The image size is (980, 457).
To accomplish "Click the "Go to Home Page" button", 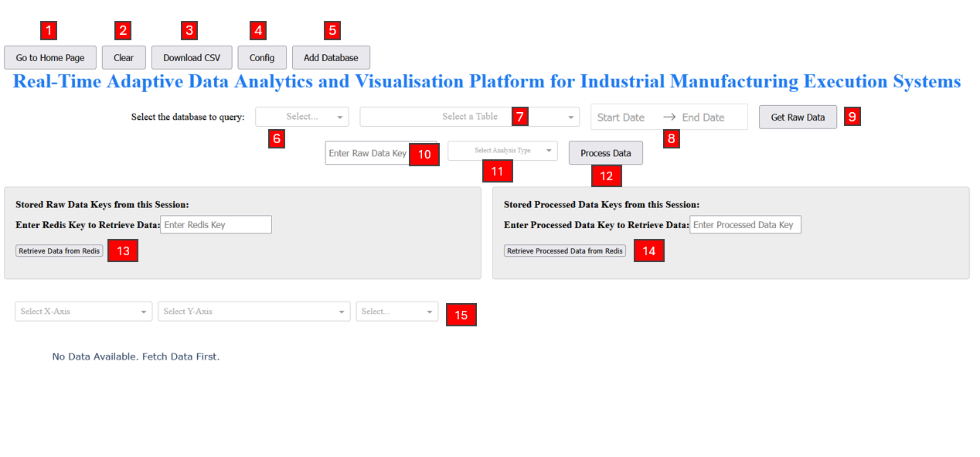I will tap(49, 57).
